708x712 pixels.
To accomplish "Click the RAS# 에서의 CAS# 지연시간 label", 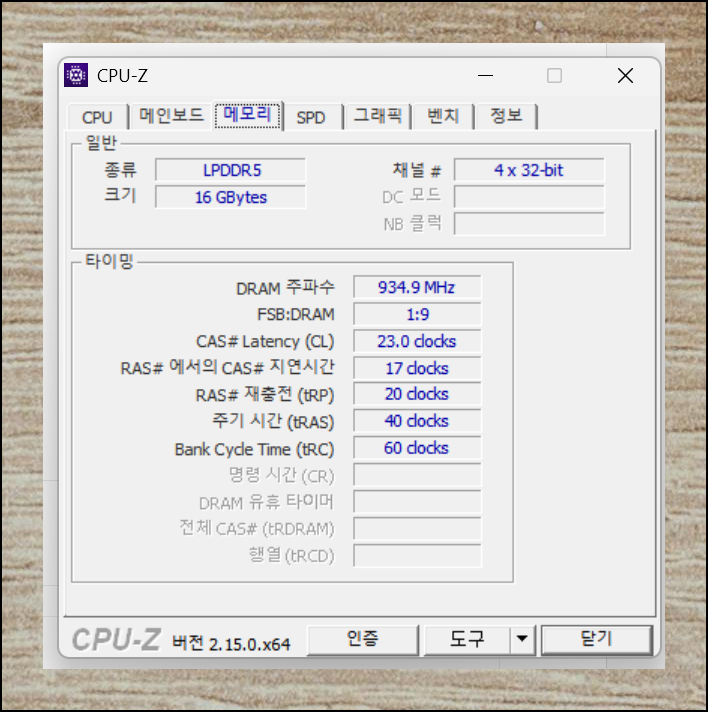I will 227,367.
